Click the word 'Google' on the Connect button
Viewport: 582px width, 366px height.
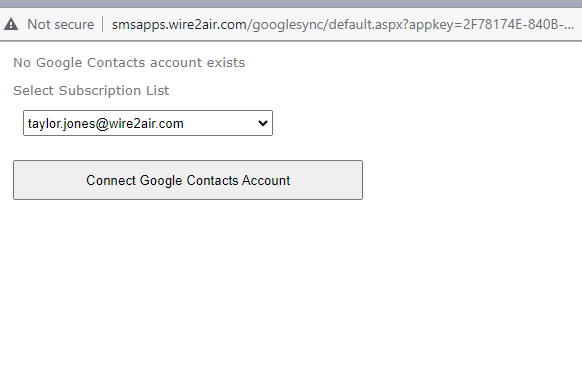click(161, 180)
